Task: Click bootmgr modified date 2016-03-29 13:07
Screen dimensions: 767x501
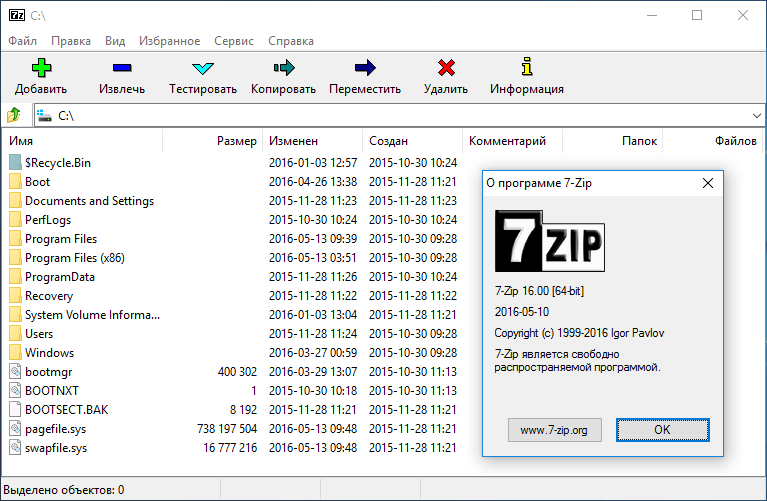Action: pos(313,371)
